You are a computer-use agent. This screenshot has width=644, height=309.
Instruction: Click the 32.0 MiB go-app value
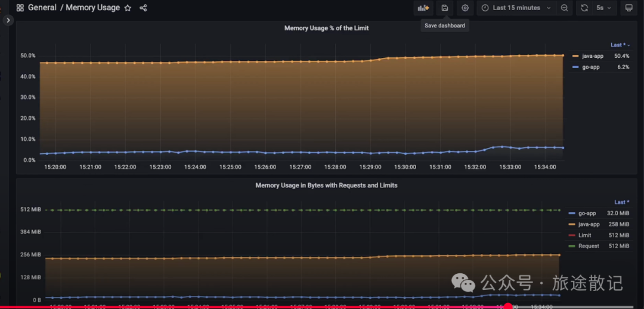pos(618,214)
